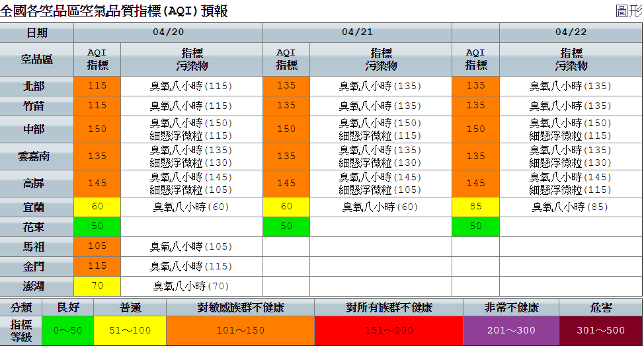
Task: Click the 危害 legend label
Action: tap(601, 307)
